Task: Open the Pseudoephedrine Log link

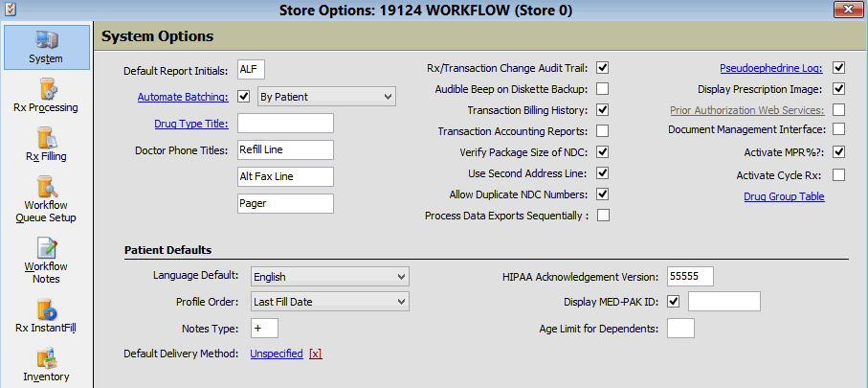Action: coord(771,68)
